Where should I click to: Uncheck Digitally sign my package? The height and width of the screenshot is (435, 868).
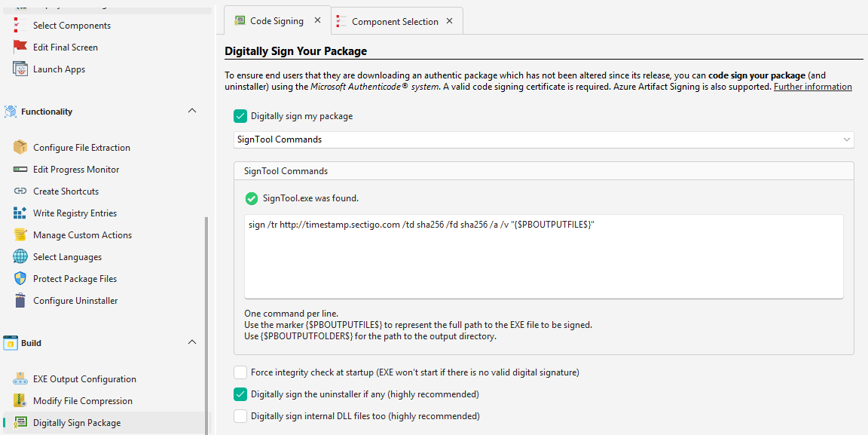click(x=240, y=116)
